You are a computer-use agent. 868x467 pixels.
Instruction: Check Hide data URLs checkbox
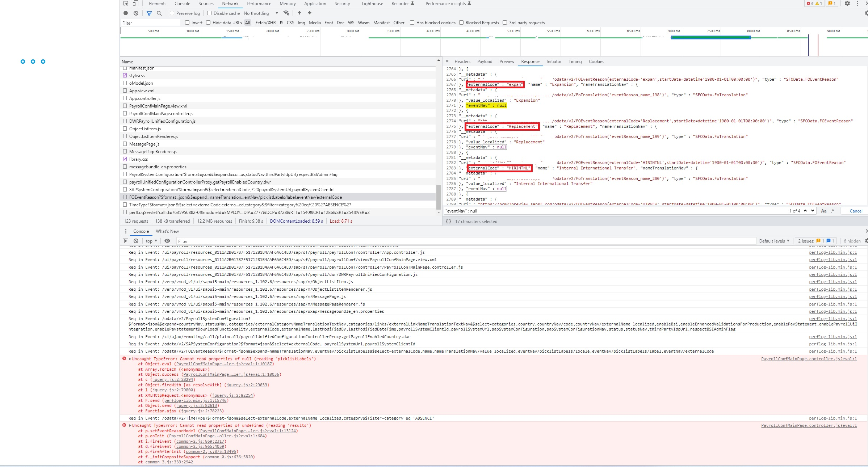(208, 22)
